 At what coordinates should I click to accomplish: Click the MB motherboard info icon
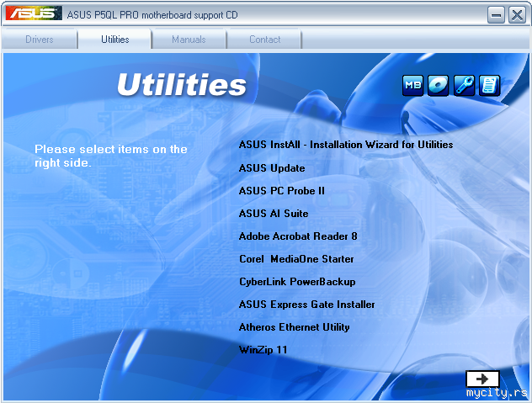click(x=412, y=85)
